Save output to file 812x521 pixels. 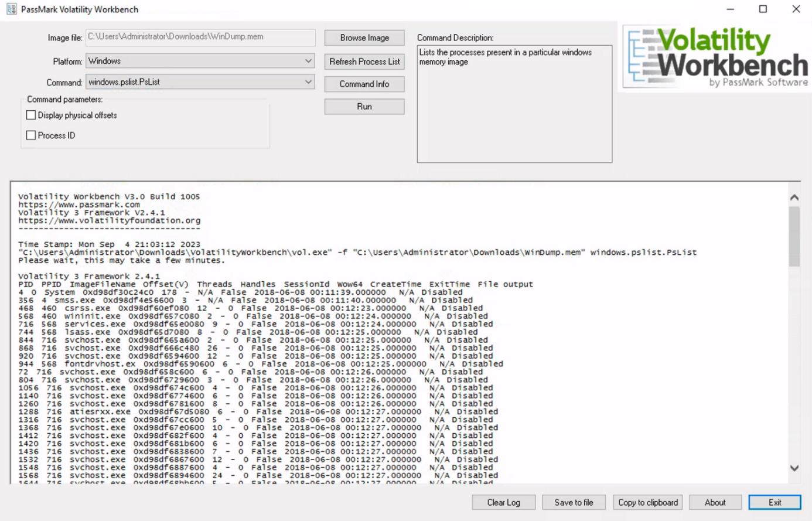pyautogui.click(x=574, y=502)
